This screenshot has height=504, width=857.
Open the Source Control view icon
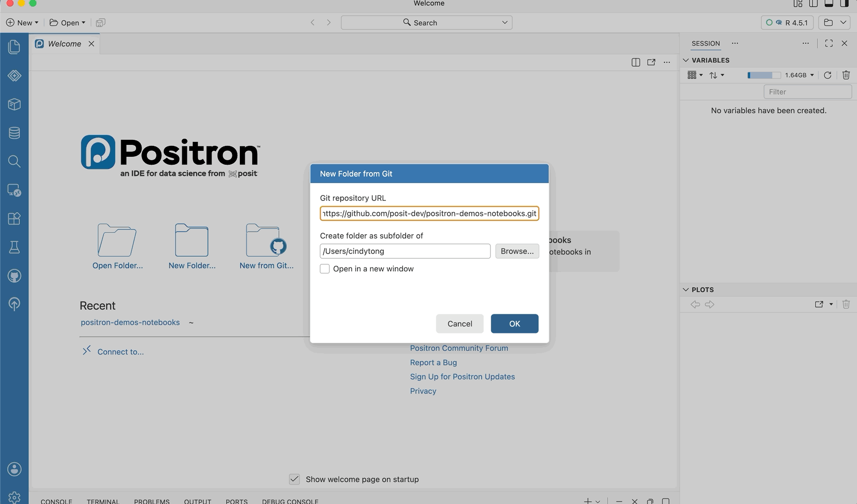pos(14,75)
